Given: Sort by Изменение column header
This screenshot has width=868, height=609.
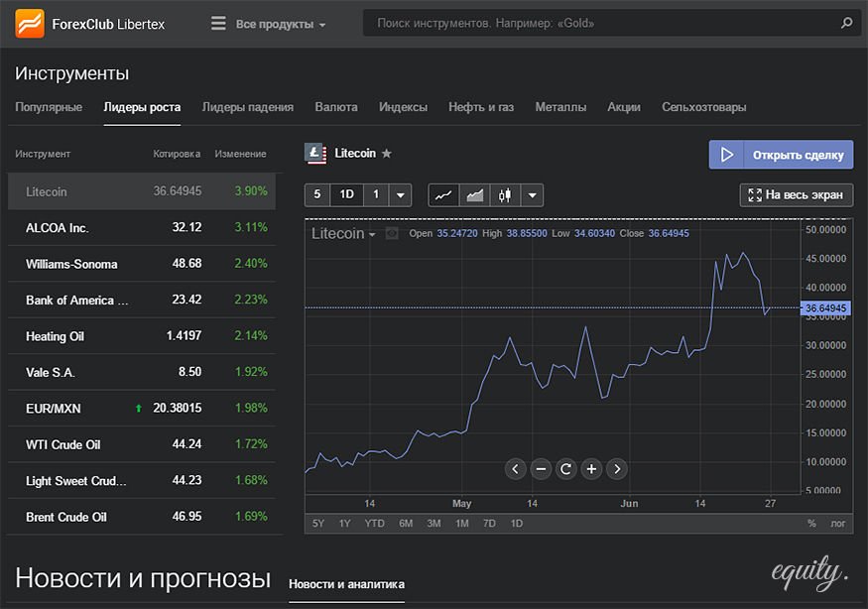Looking at the screenshot, I should pyautogui.click(x=240, y=154).
